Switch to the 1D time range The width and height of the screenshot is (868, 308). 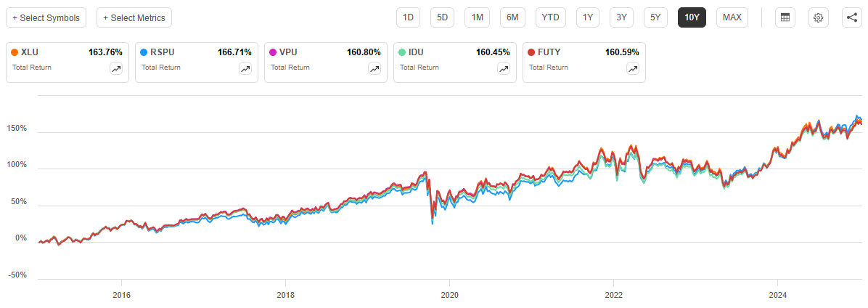click(409, 17)
